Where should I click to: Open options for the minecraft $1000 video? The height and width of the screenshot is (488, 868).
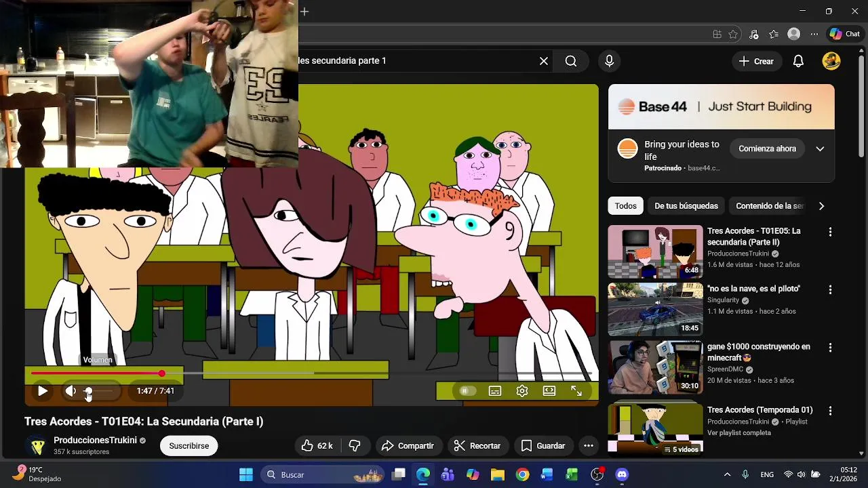(830, 347)
